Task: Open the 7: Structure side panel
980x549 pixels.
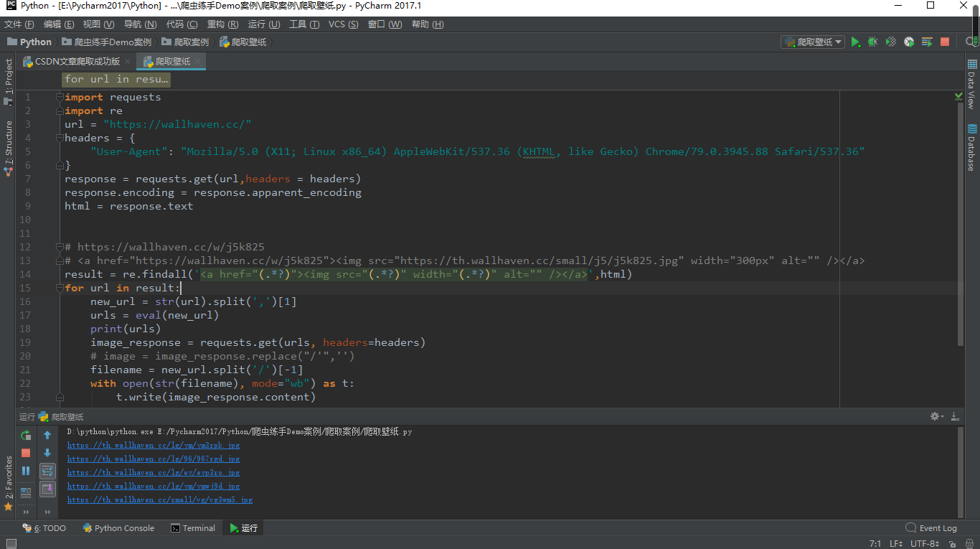Action: pyautogui.click(x=9, y=149)
